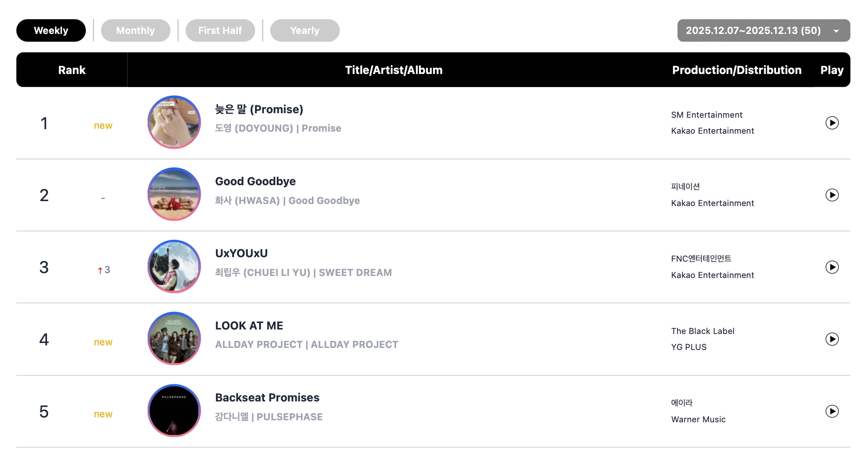Switch to the Yearly chart tab
The width and height of the screenshot is (868, 455).
pyautogui.click(x=305, y=31)
